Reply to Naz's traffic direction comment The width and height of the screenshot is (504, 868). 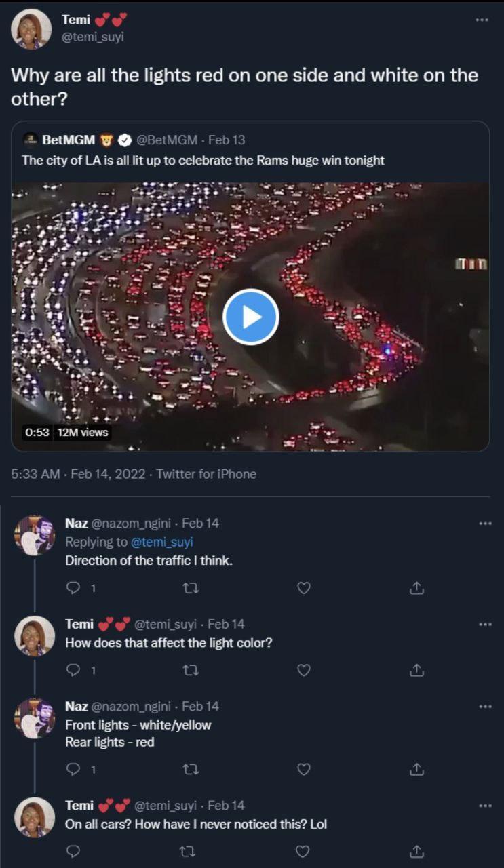tap(73, 588)
